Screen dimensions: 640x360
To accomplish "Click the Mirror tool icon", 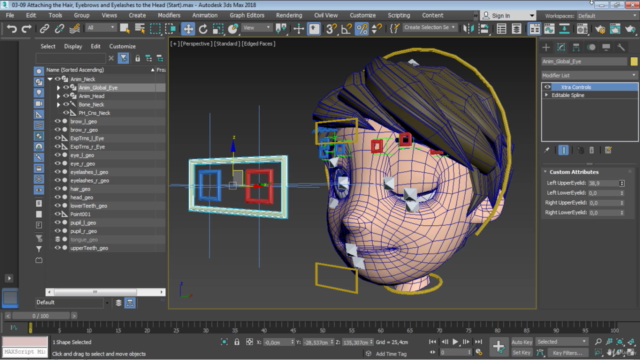I will [x=468, y=29].
